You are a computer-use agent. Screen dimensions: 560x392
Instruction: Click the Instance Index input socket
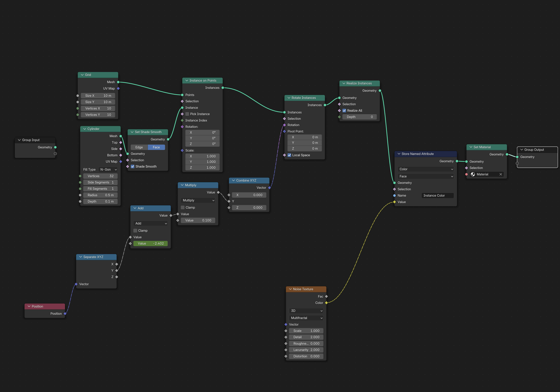182,120
